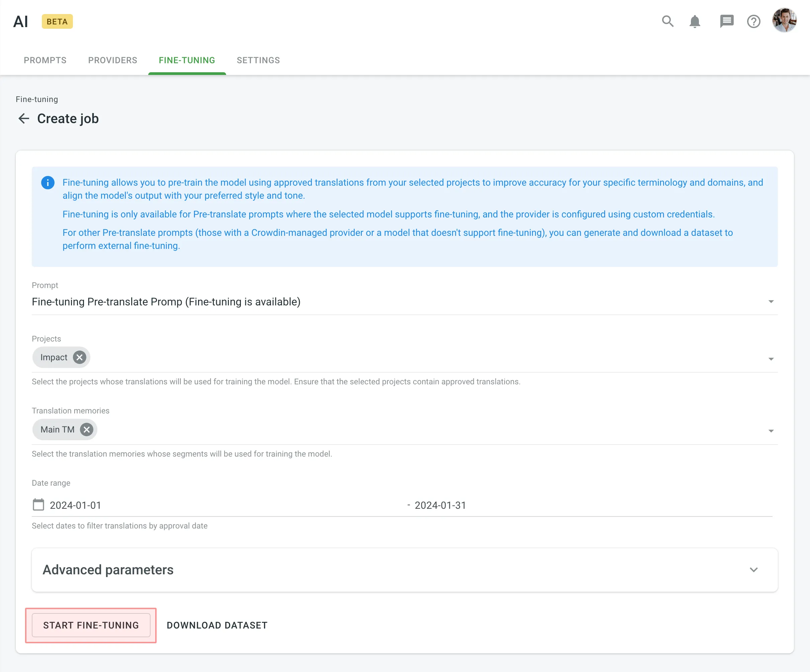This screenshot has width=810, height=672.
Task: Open the Translation memories dropdown arrow
Action: tap(771, 430)
